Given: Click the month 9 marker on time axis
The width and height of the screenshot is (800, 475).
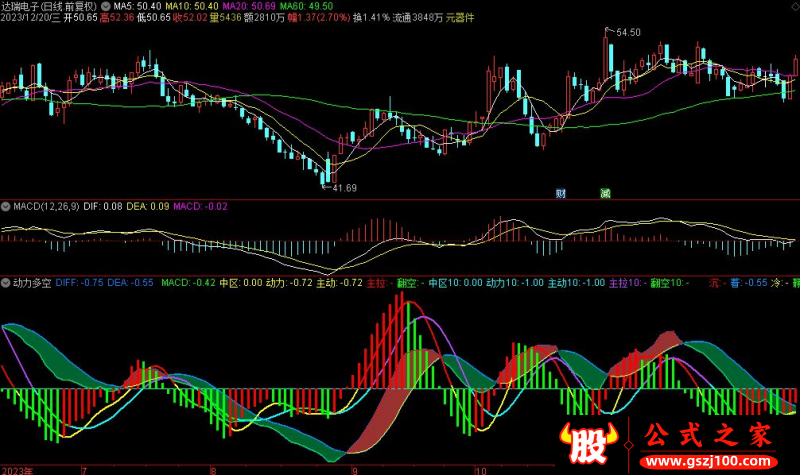Looking at the screenshot, I should [x=354, y=470].
